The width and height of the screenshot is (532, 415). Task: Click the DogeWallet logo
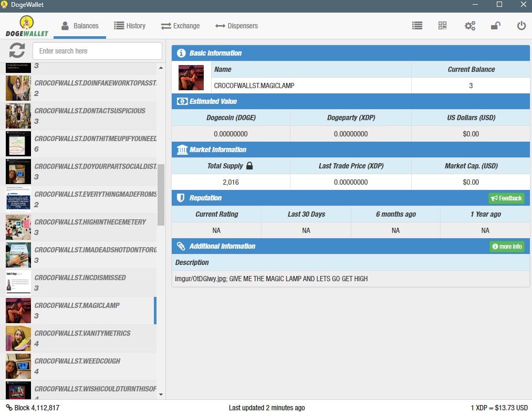[27, 26]
